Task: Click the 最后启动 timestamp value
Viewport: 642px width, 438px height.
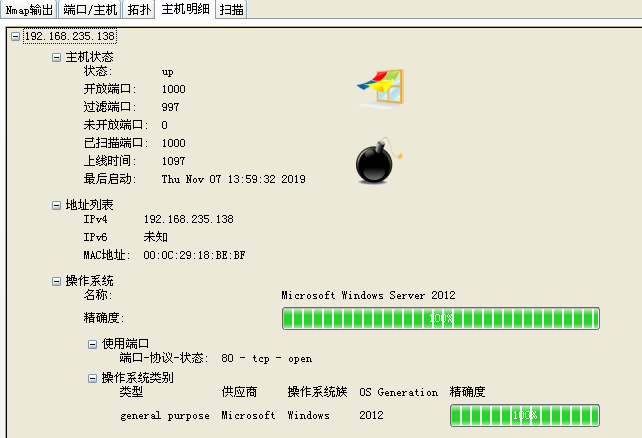Action: pos(233,180)
